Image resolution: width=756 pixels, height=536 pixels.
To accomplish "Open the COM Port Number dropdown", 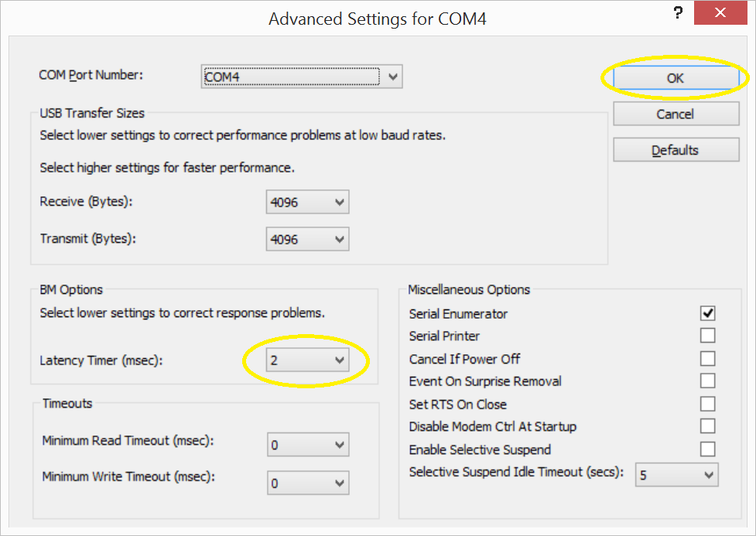I will point(301,77).
